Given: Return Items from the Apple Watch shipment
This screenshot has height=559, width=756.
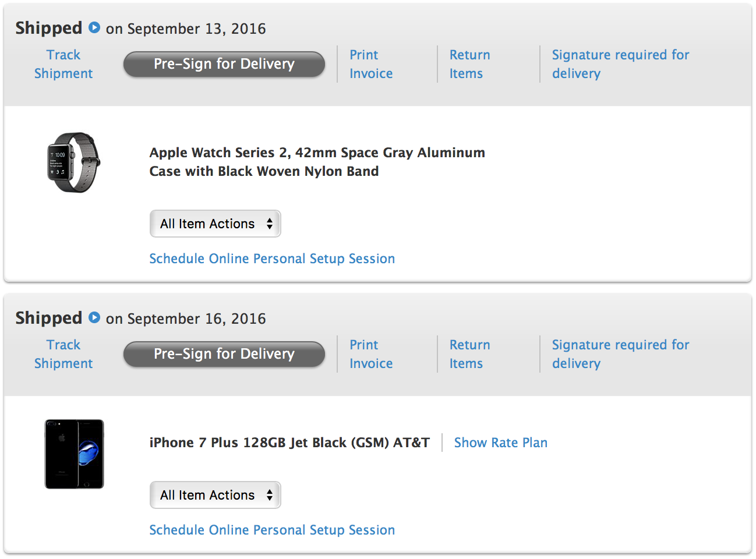Looking at the screenshot, I should [469, 64].
